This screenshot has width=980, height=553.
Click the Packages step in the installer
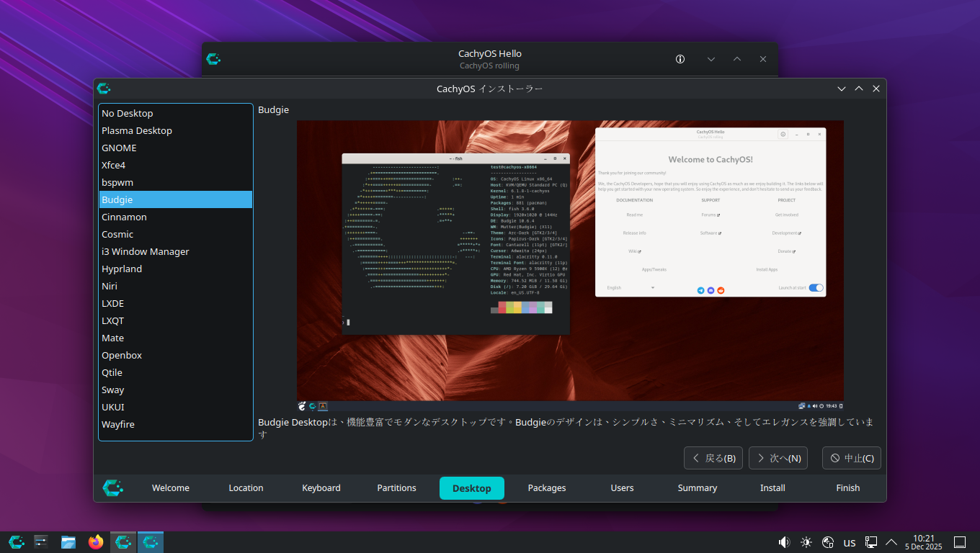pos(547,487)
